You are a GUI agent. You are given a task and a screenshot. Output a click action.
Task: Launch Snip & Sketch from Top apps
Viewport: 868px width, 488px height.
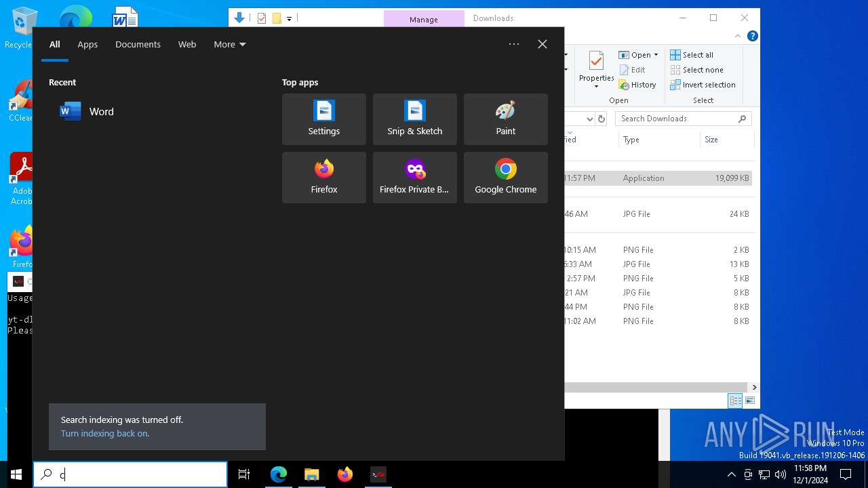[415, 119]
